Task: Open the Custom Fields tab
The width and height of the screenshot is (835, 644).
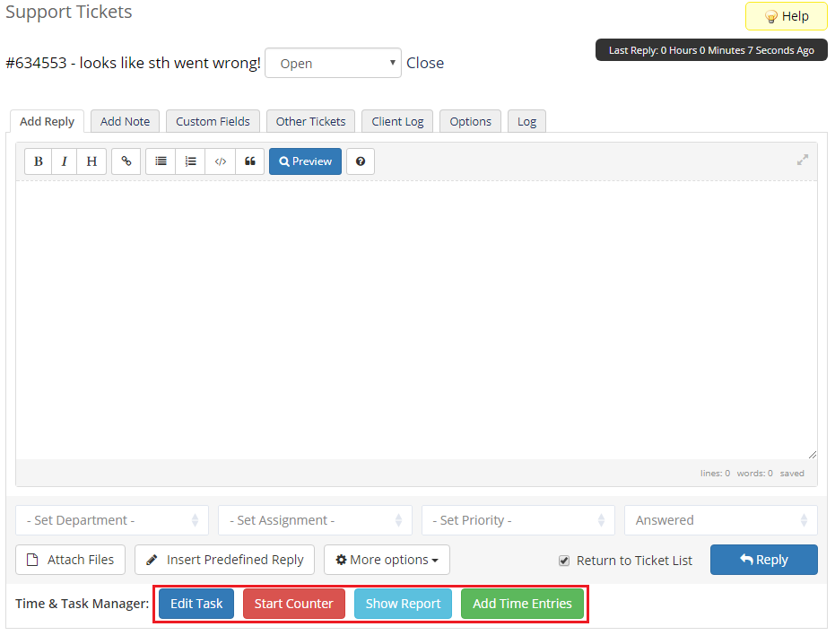Action: (213, 121)
